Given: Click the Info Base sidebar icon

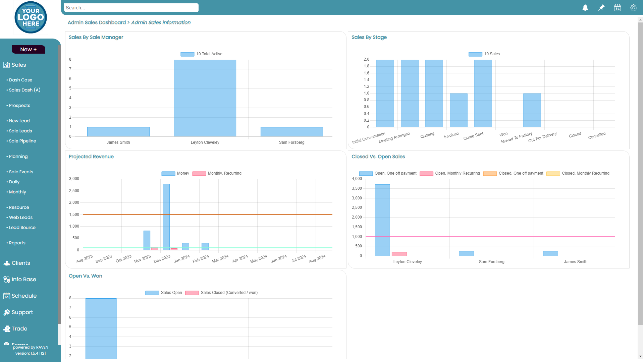Looking at the screenshot, I should [x=7, y=280].
